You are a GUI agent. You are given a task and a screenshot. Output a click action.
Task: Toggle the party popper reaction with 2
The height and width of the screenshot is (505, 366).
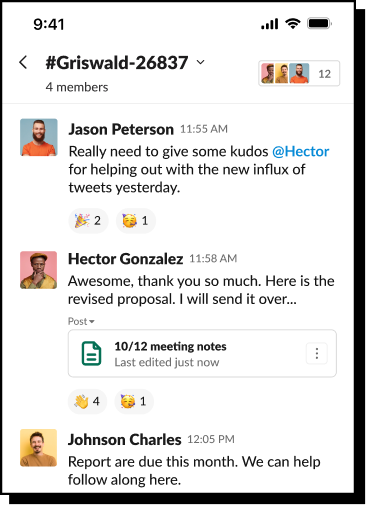coord(88,221)
